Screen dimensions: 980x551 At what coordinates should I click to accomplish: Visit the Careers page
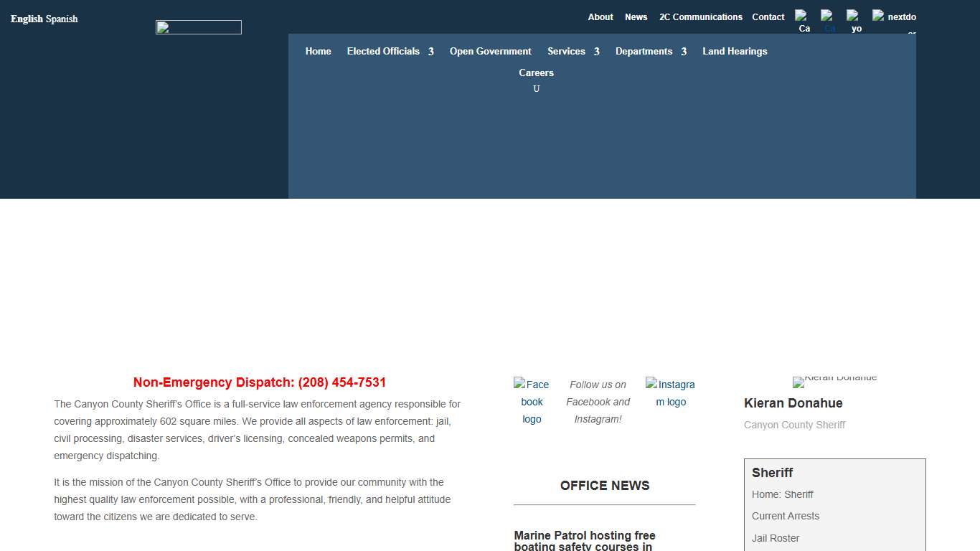coord(536,72)
